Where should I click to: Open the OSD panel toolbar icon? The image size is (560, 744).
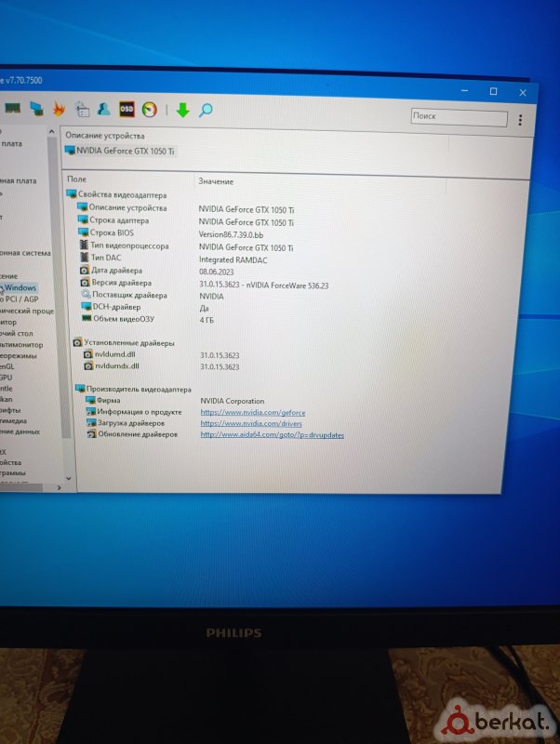127,110
